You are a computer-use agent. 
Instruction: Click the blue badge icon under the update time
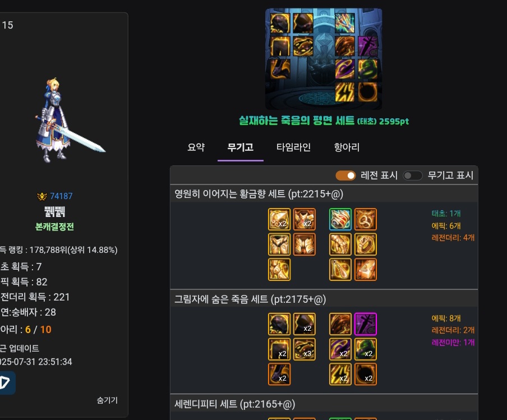click(x=6, y=382)
